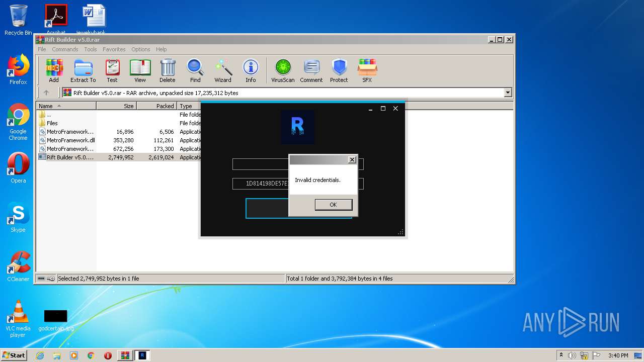The image size is (644, 362).
Task: Open godcertain.jpg on the desktop
Action: (56, 320)
